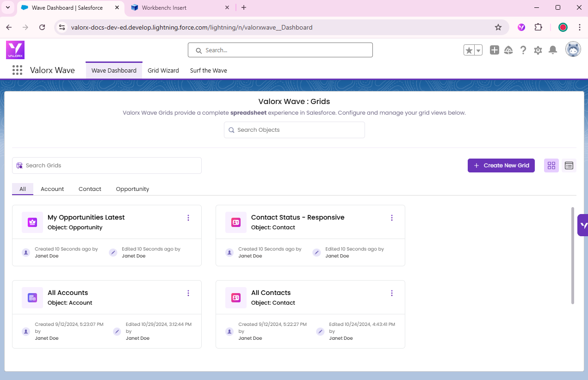
Task: Open the App Launcher dots icon
Action: click(x=17, y=70)
